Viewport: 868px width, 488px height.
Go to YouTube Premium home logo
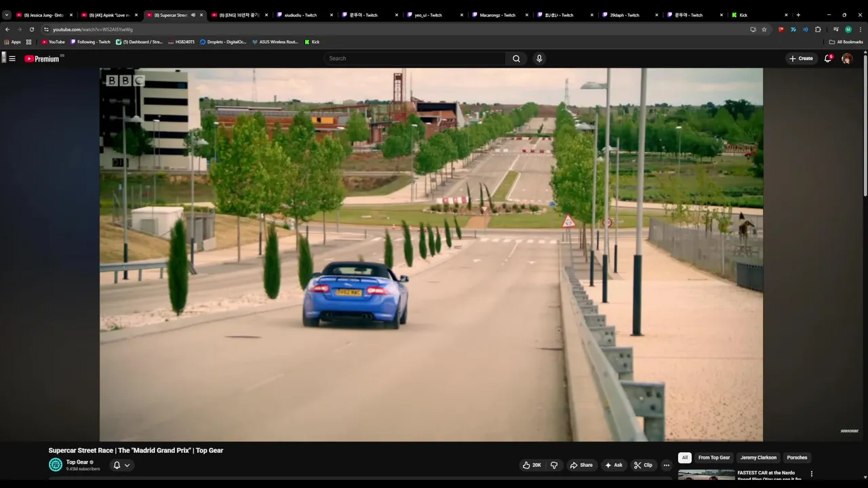tap(43, 58)
